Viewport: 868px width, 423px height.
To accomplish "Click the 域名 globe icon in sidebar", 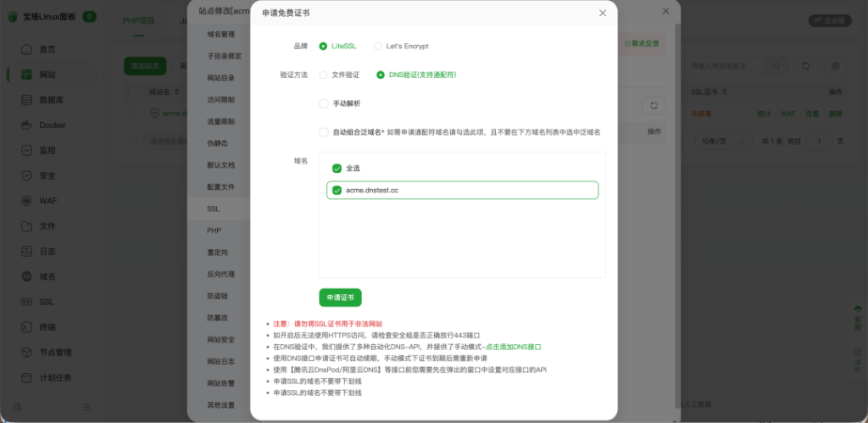I will tap(26, 276).
